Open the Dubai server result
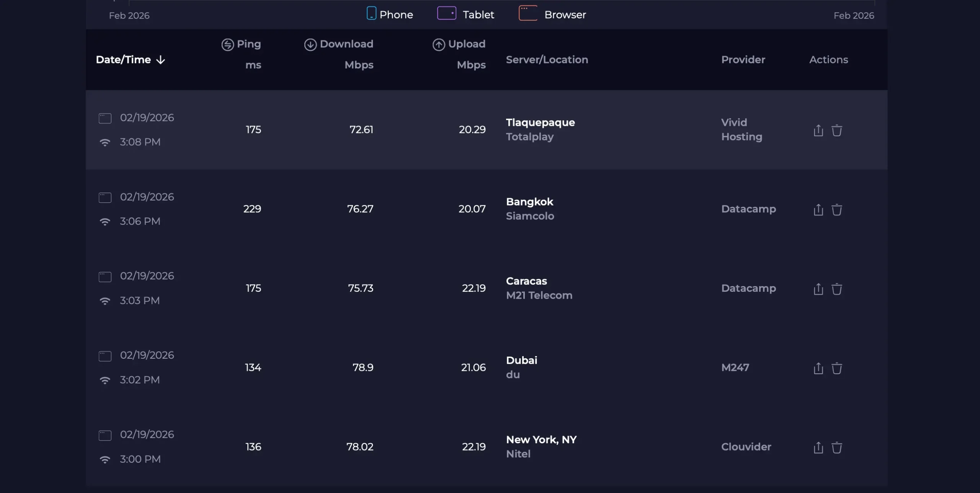The height and width of the screenshot is (493, 980). (521, 360)
